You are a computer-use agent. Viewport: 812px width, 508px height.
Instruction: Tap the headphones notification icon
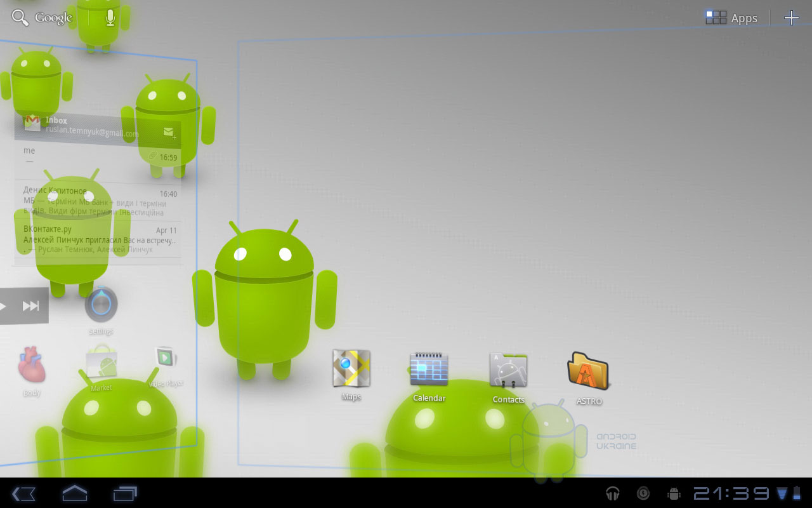pos(613,493)
